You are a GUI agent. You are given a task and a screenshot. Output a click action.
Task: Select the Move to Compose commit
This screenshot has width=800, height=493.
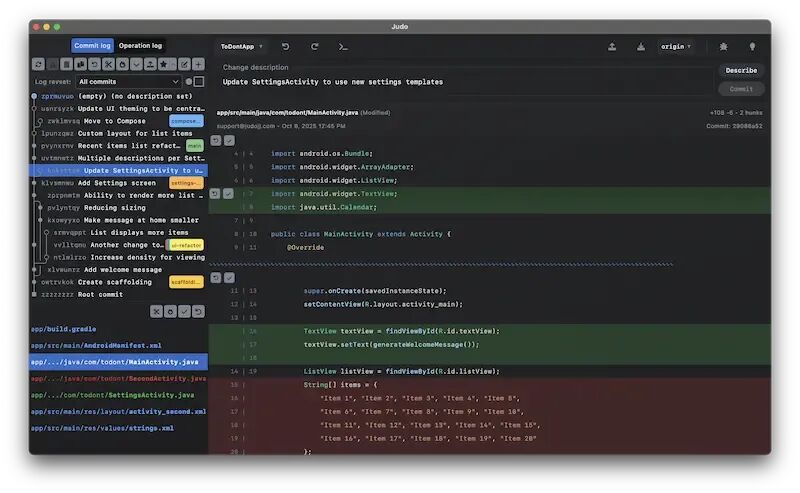[119, 121]
